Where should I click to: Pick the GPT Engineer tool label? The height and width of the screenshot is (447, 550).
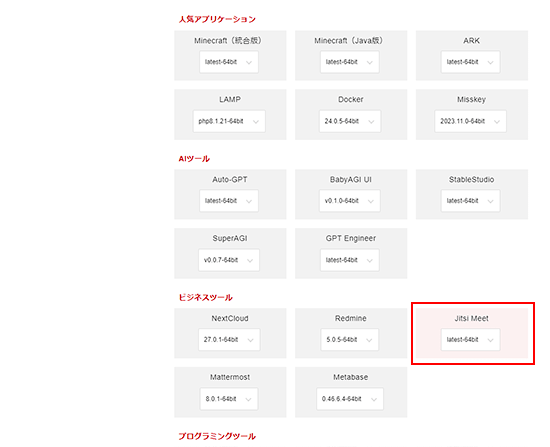(x=351, y=239)
